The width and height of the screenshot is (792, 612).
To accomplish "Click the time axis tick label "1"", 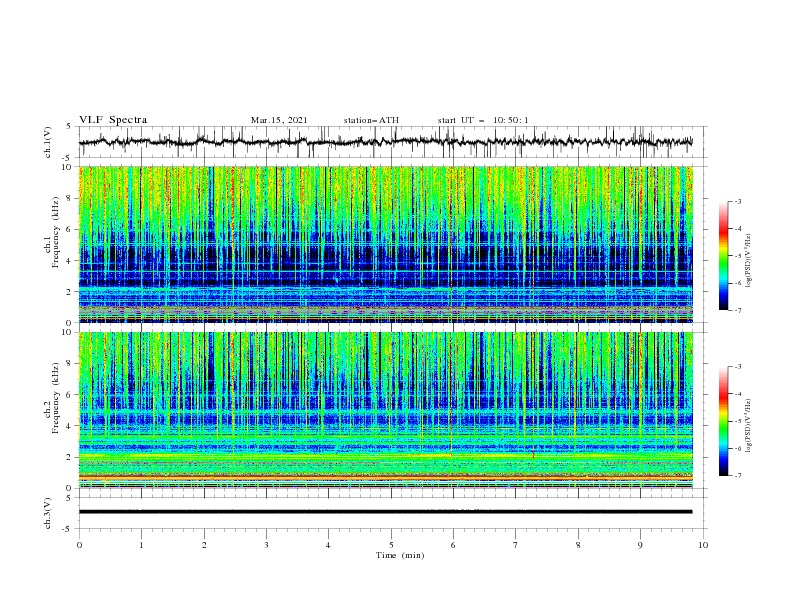I will (141, 545).
